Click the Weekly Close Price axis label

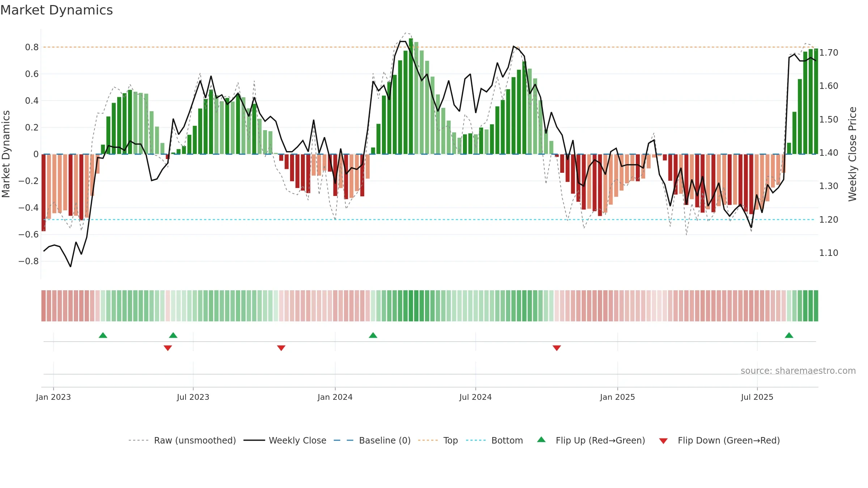(852, 154)
